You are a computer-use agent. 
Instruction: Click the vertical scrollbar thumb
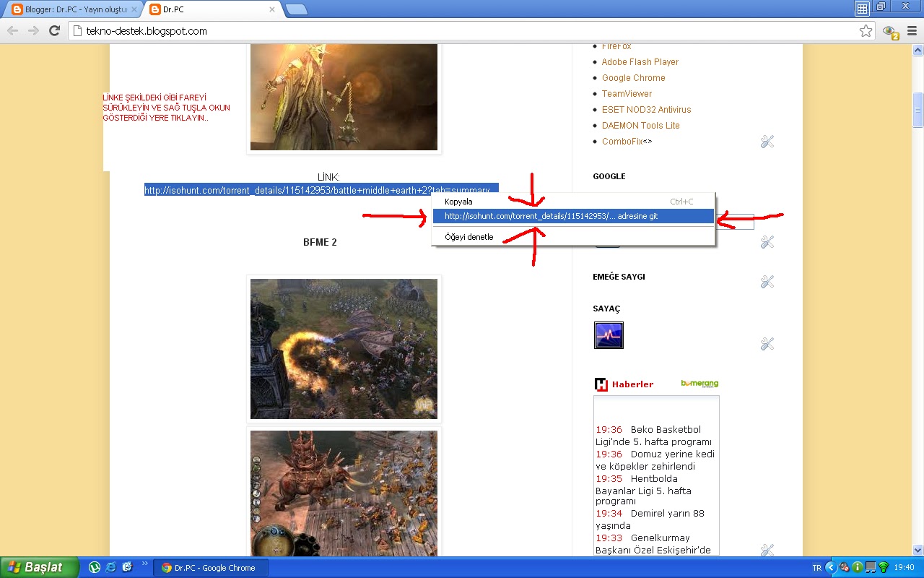click(x=918, y=110)
